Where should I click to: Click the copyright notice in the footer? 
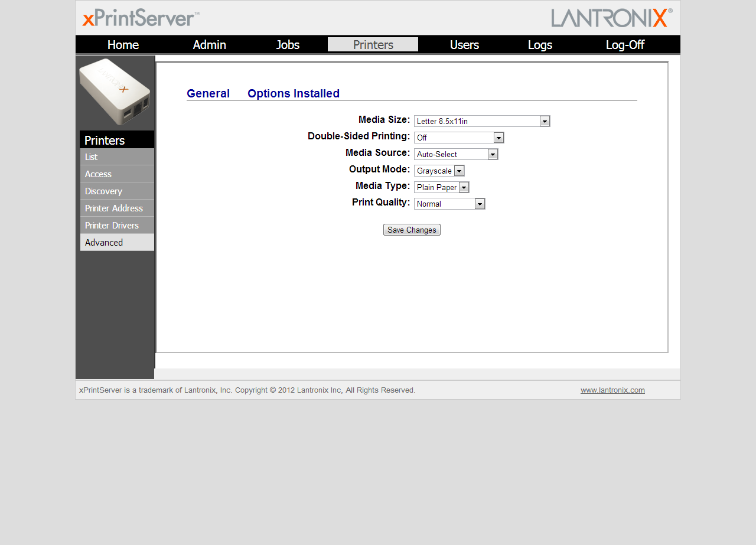point(247,390)
